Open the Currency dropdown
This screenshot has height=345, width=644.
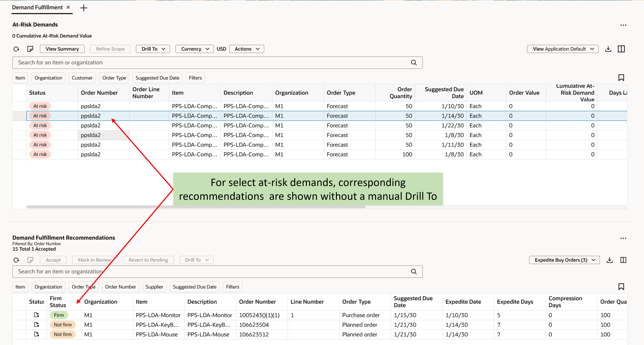point(194,49)
